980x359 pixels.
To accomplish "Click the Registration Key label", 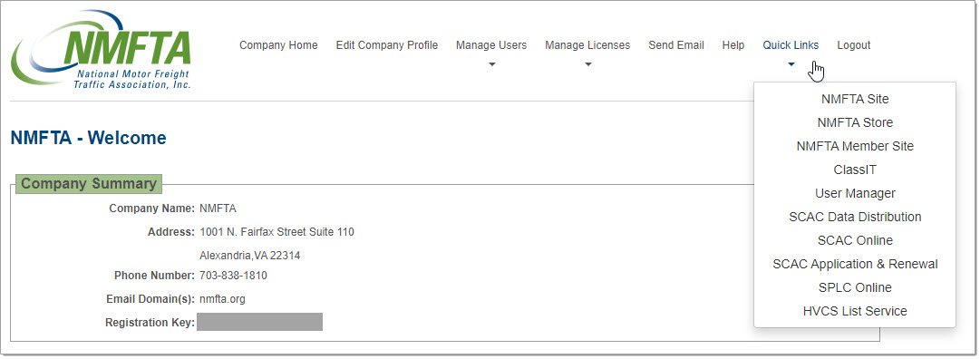I will pyautogui.click(x=150, y=323).
